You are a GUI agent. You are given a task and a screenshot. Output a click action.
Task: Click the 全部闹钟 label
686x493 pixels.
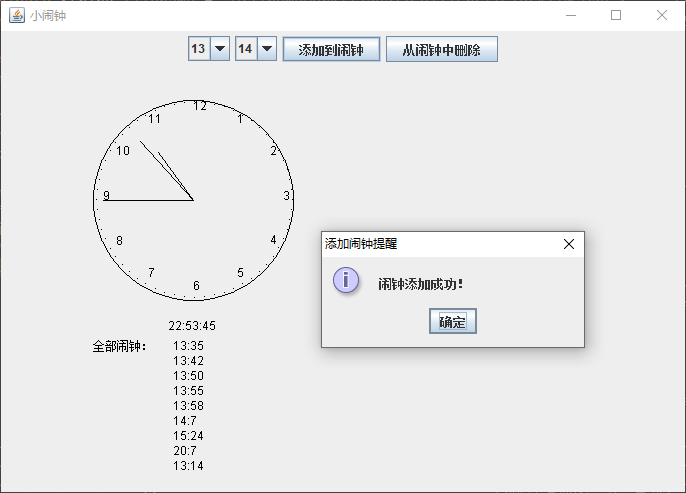coord(119,347)
